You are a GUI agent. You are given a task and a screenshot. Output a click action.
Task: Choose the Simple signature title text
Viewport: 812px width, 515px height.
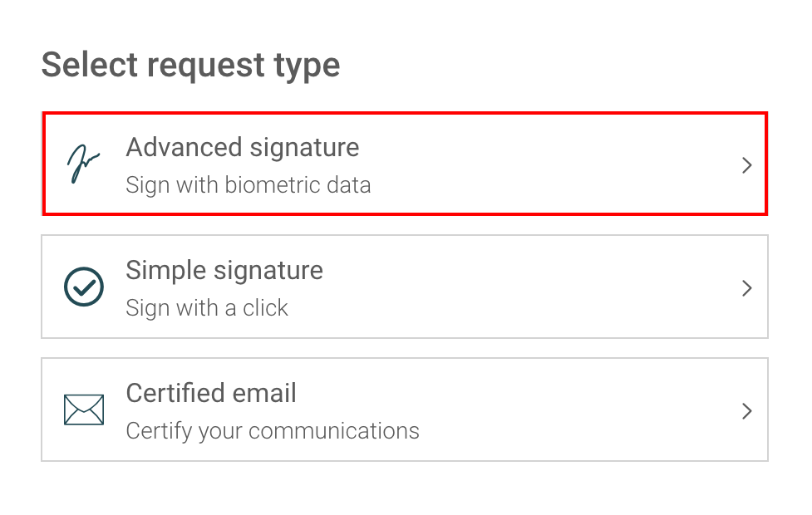click(x=224, y=271)
